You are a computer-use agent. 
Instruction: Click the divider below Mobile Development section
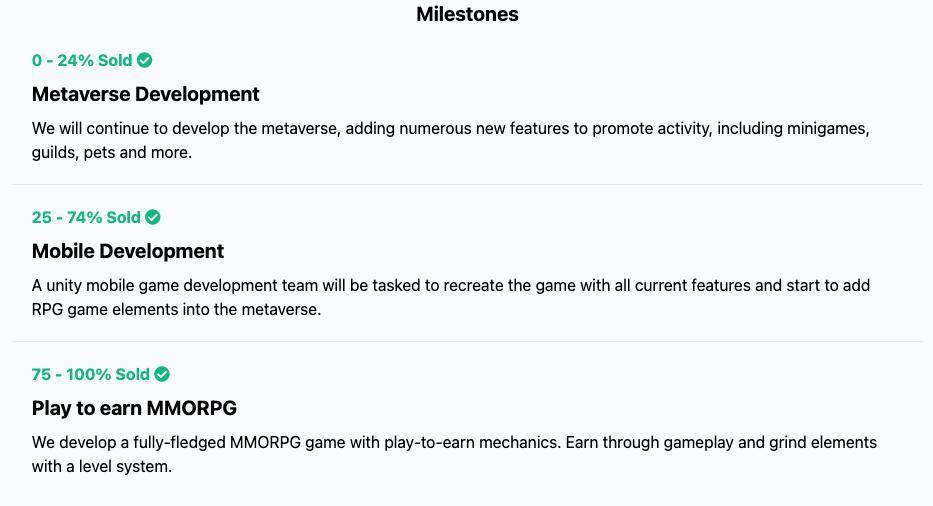(467, 342)
